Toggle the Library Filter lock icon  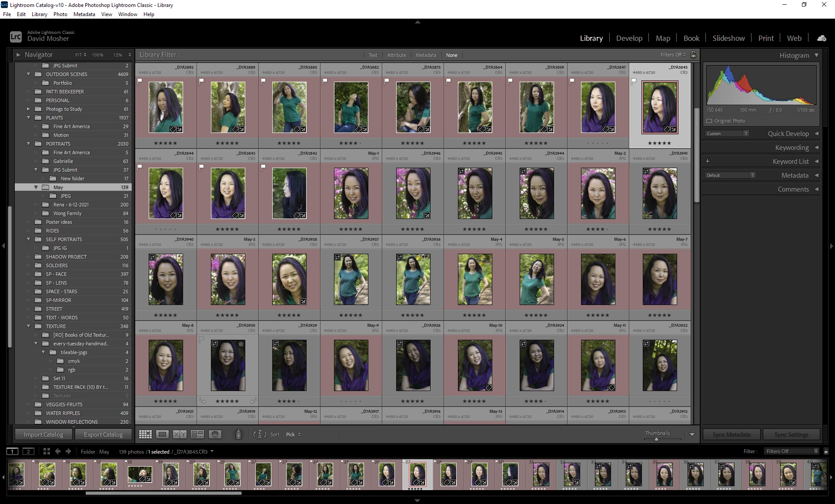694,55
